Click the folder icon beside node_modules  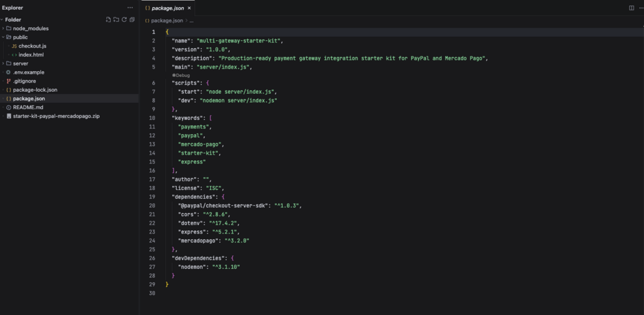coord(8,29)
